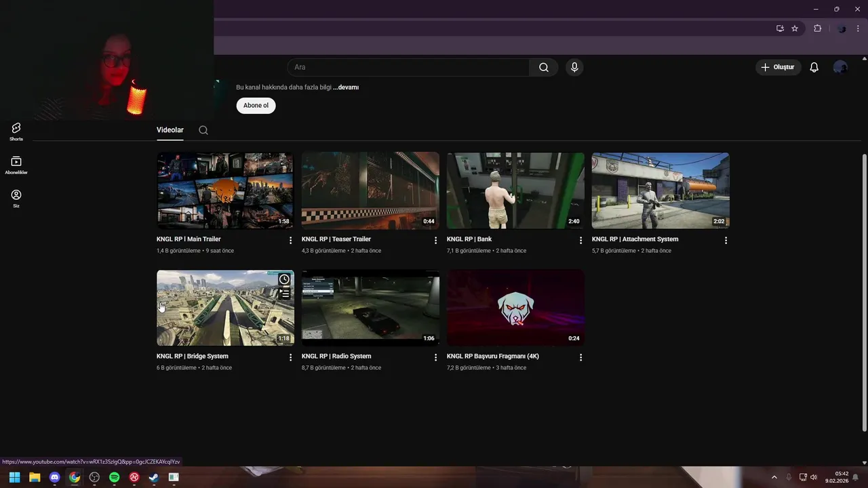Open the YouTube account avatar menu
The height and width of the screenshot is (488, 868).
[x=840, y=67]
